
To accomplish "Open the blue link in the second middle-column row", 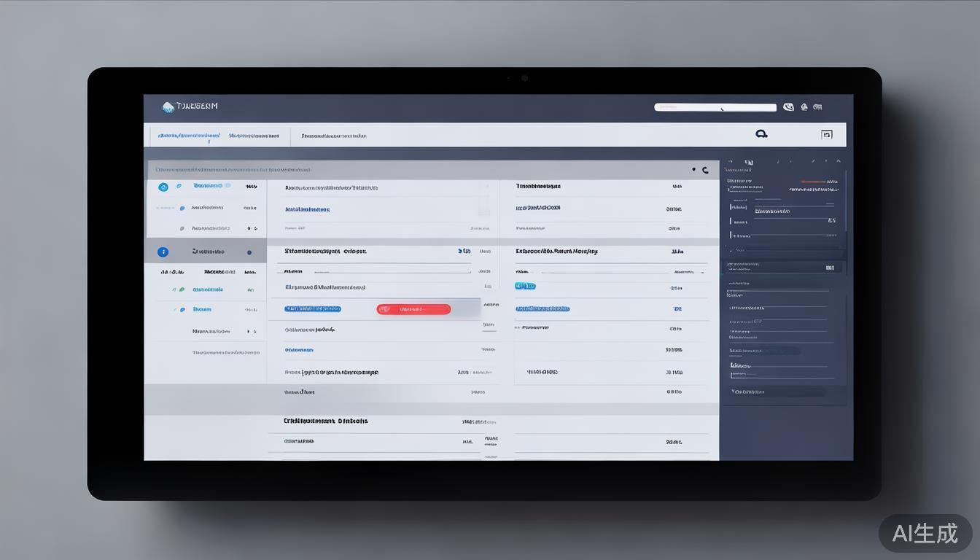I will coord(307,209).
